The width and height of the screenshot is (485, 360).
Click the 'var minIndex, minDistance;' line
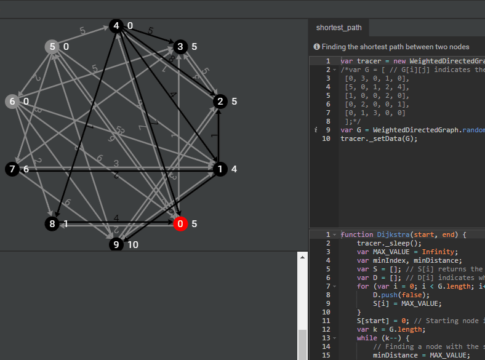click(409, 261)
